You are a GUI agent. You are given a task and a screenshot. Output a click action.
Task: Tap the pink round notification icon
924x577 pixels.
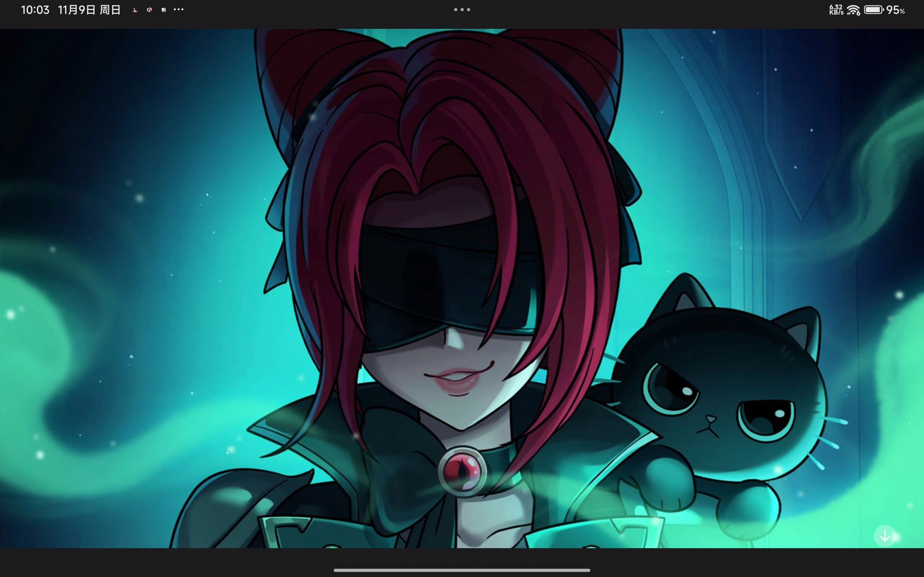click(149, 10)
